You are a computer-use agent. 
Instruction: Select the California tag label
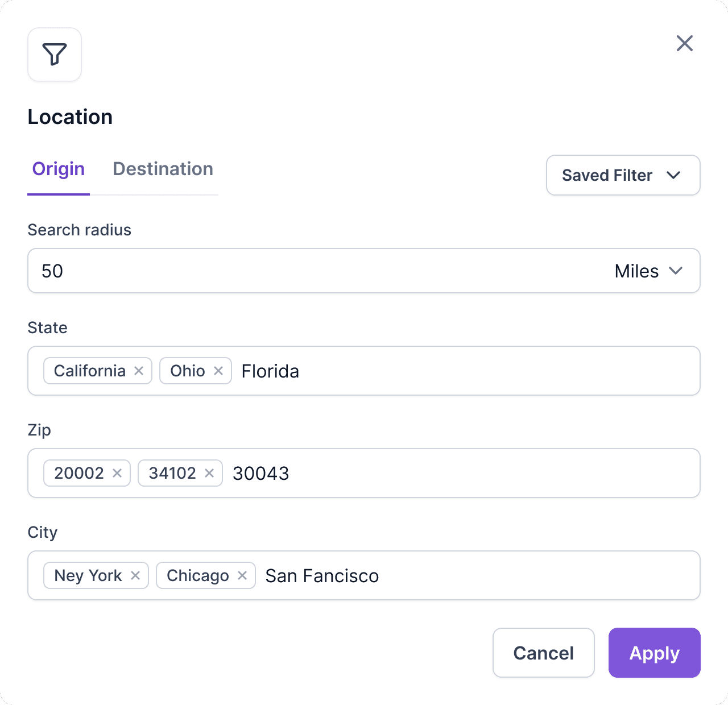[x=90, y=371]
